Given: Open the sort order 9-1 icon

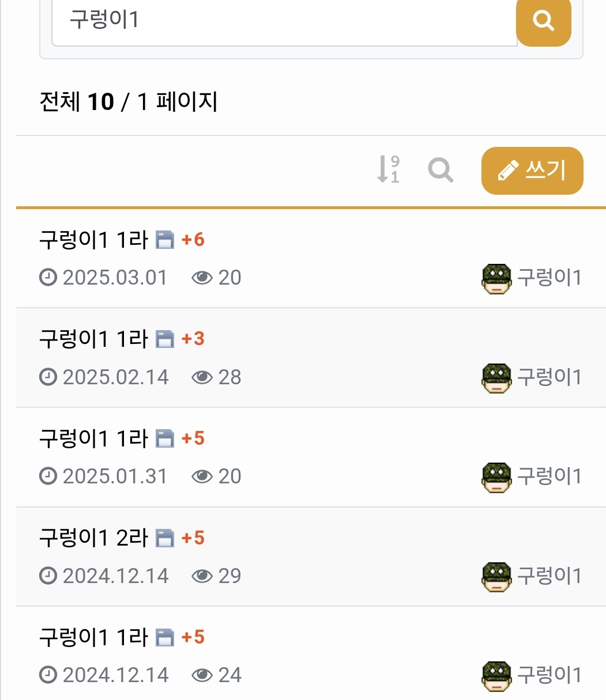Looking at the screenshot, I should [388, 170].
